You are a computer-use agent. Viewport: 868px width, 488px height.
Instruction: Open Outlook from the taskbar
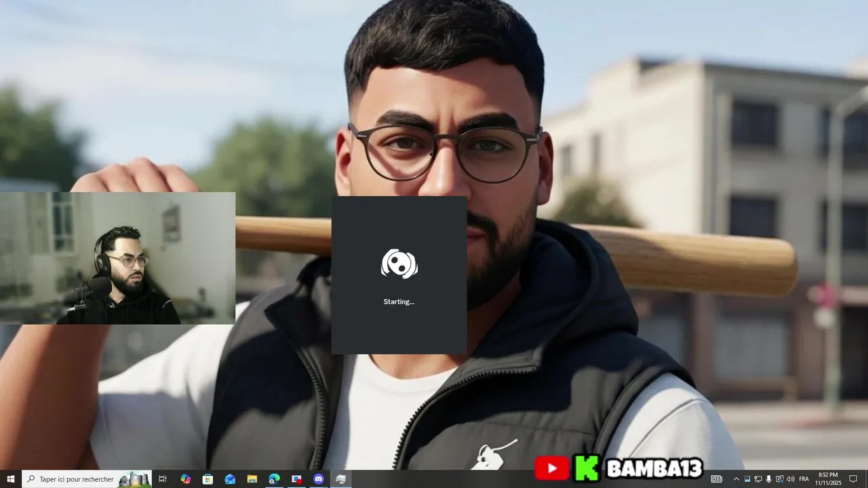point(230,479)
